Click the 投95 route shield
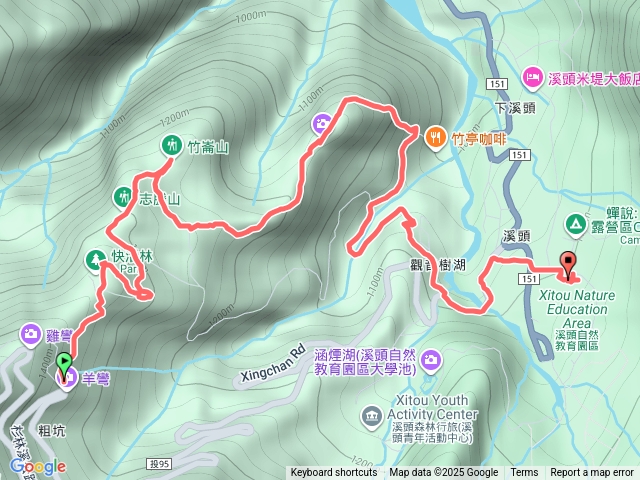 (159, 464)
